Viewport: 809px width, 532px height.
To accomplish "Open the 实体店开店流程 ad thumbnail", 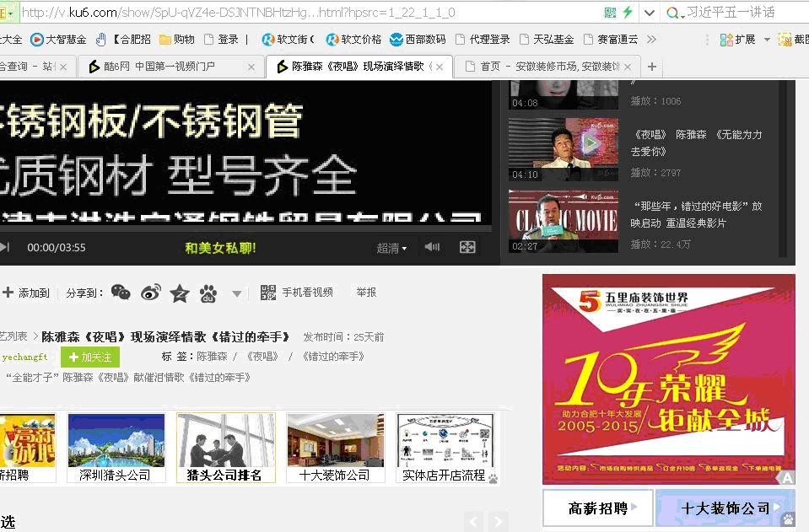I will click(445, 448).
